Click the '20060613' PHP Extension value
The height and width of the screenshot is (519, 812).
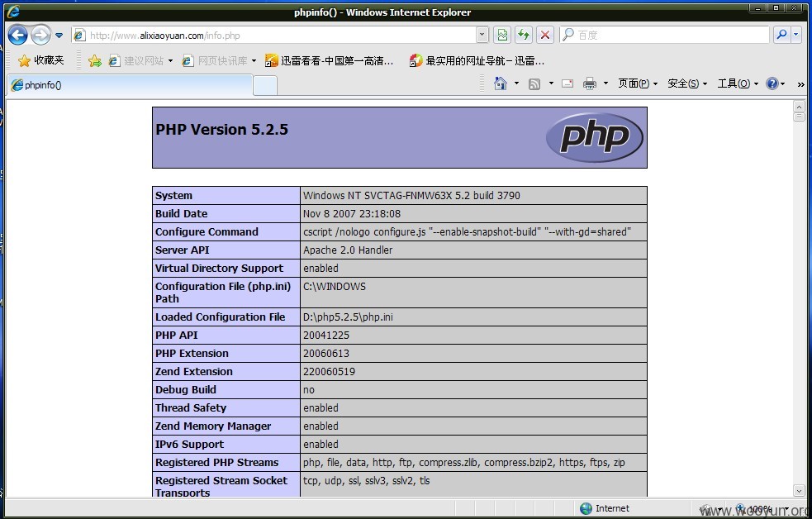pyautogui.click(x=326, y=353)
